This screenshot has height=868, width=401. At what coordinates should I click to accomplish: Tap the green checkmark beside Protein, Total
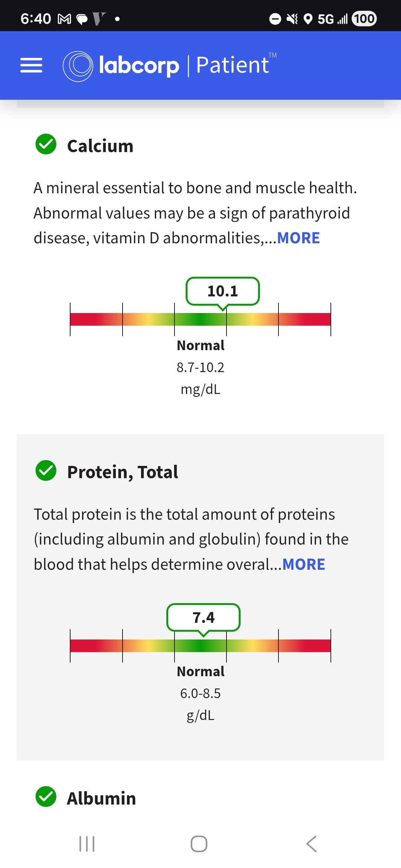tap(46, 470)
